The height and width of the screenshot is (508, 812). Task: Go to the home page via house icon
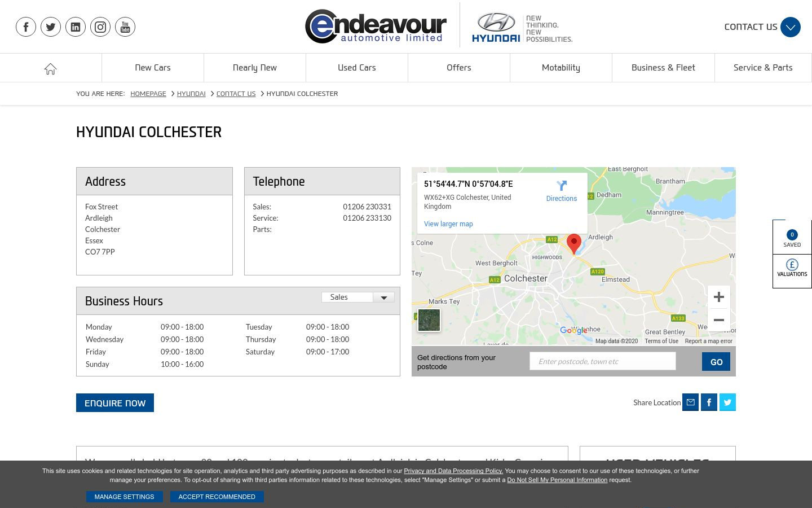tap(51, 68)
